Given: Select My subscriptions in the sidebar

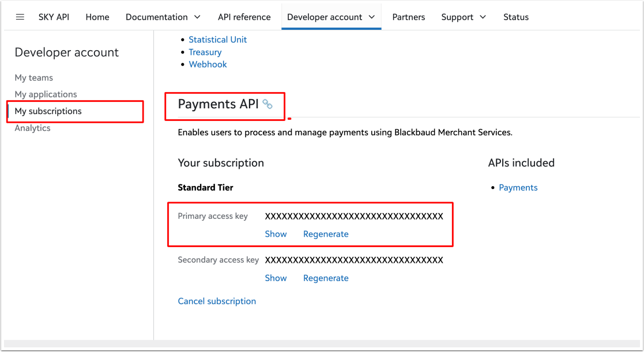Looking at the screenshot, I should pos(48,111).
